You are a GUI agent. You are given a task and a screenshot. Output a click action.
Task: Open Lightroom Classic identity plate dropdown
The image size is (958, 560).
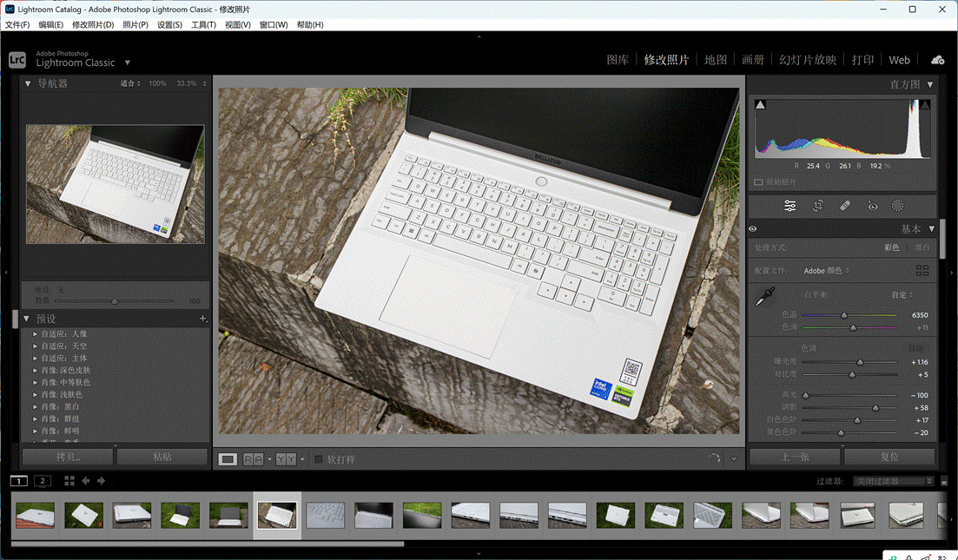[x=127, y=63]
